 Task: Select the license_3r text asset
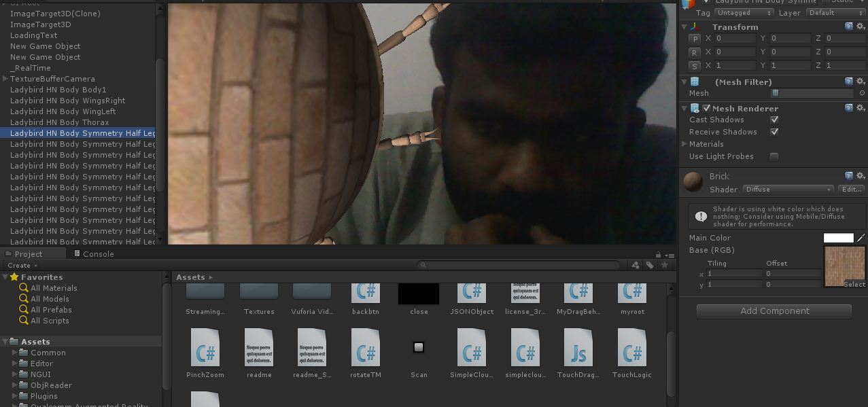click(525, 294)
